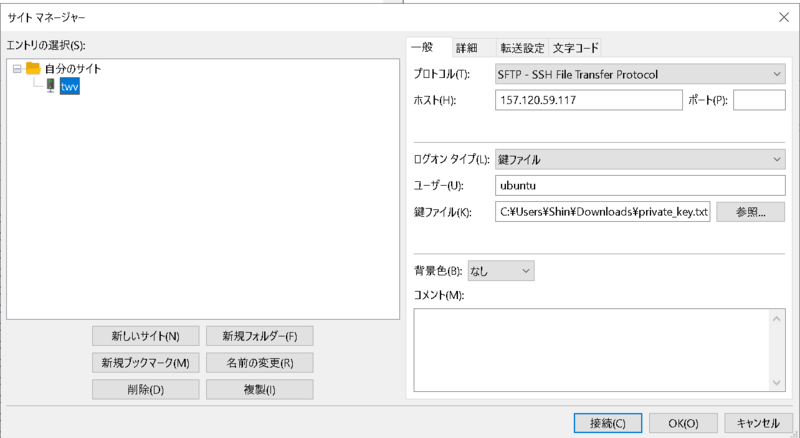Open the 背景色 dropdown
Viewport: 800px width, 438px height.
pyautogui.click(x=501, y=271)
